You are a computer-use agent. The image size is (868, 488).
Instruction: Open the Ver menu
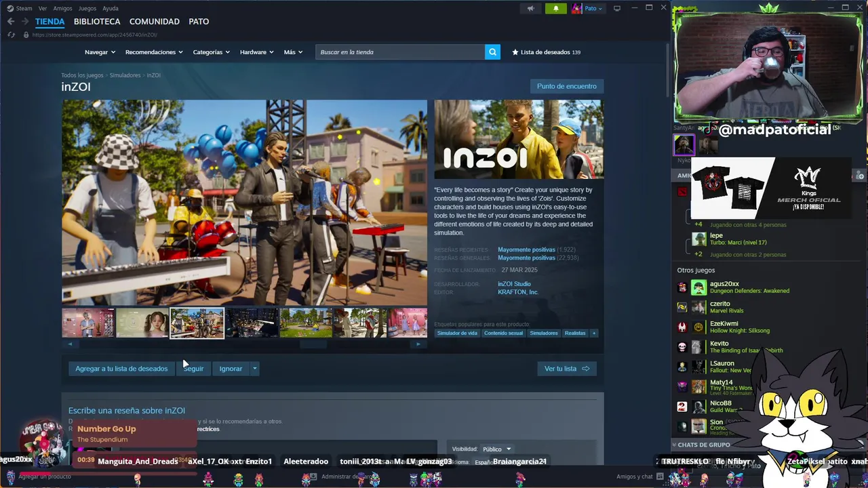pyautogui.click(x=43, y=8)
